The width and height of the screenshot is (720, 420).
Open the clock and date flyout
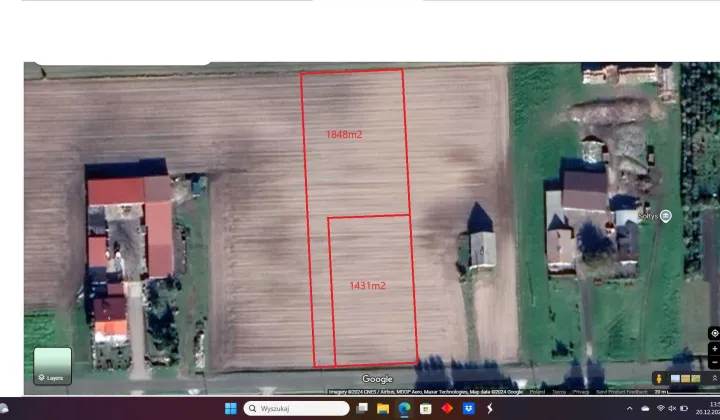point(709,408)
